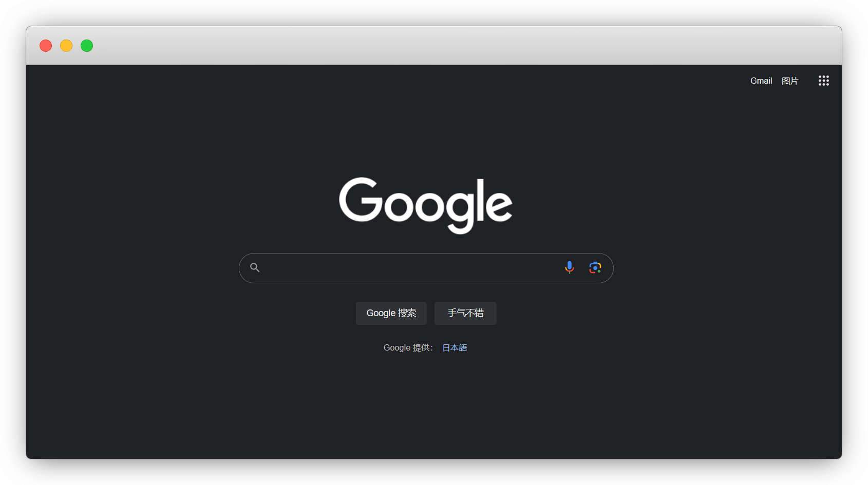This screenshot has width=868, height=485.
Task: Click the "Google 提供:" label text
Action: pos(408,347)
